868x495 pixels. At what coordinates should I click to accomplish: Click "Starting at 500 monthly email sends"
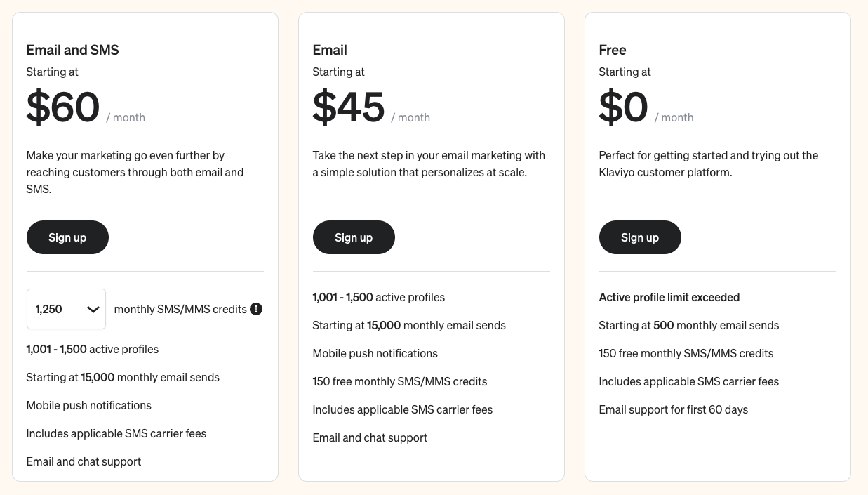coord(689,325)
